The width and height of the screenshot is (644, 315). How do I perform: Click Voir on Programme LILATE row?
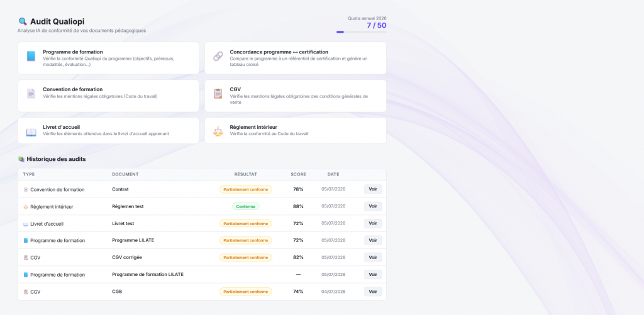(373, 240)
